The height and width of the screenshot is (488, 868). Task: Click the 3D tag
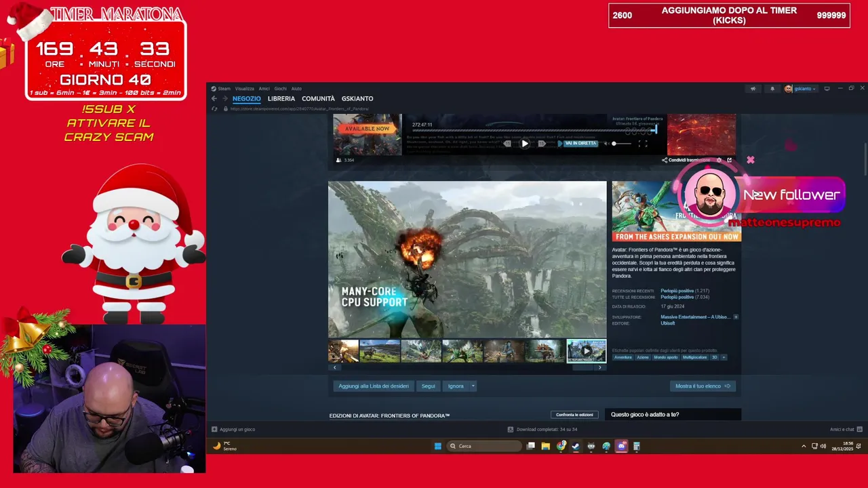point(715,357)
